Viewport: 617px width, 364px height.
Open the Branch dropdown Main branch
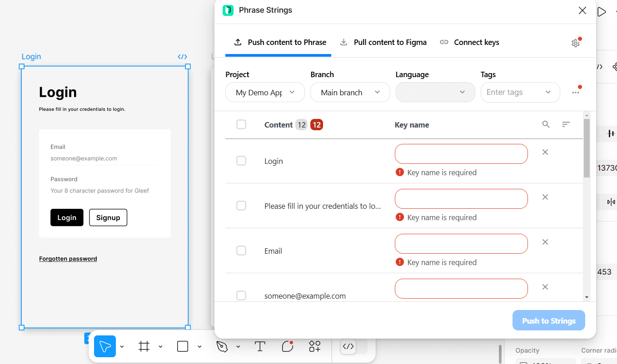tap(350, 92)
